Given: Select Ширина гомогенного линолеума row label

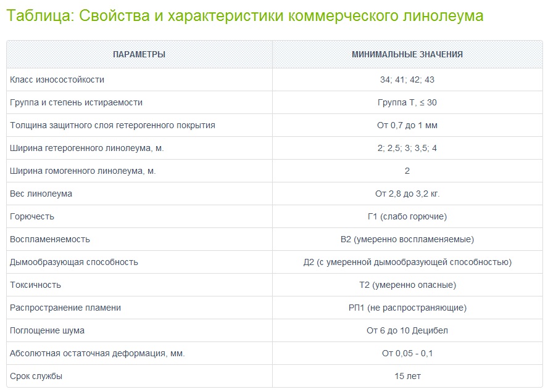Looking at the screenshot, I should coord(83,171).
